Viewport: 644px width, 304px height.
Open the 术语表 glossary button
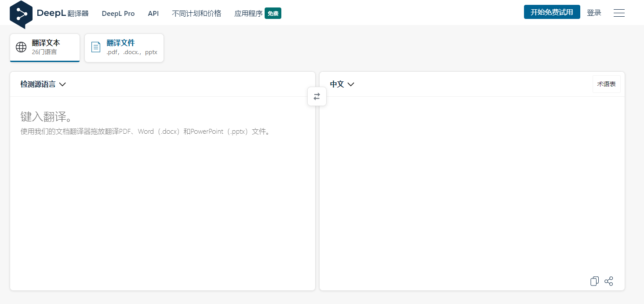coord(606,84)
